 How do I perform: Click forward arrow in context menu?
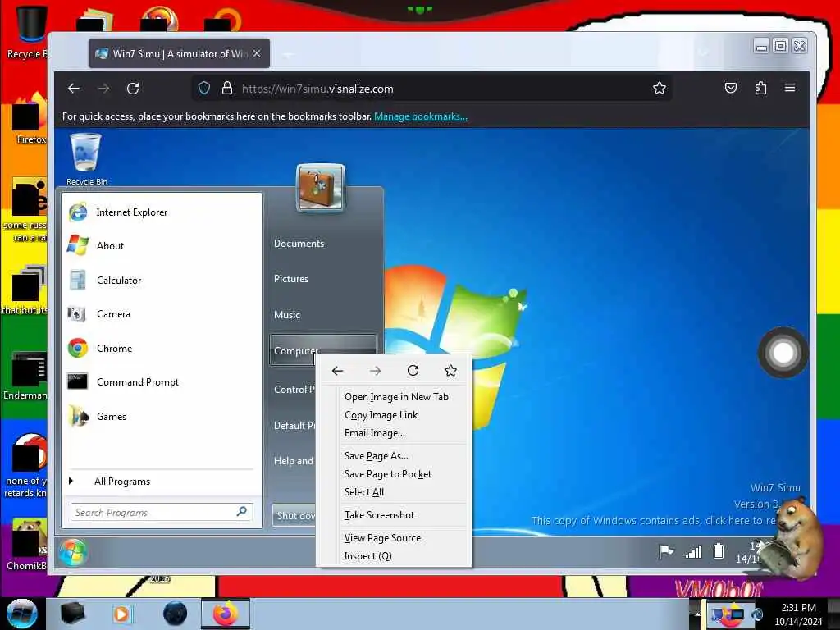click(376, 371)
